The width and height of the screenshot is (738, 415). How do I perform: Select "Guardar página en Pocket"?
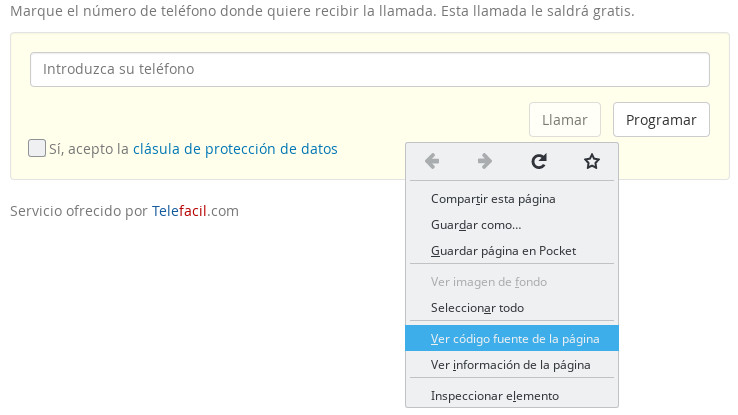point(503,250)
